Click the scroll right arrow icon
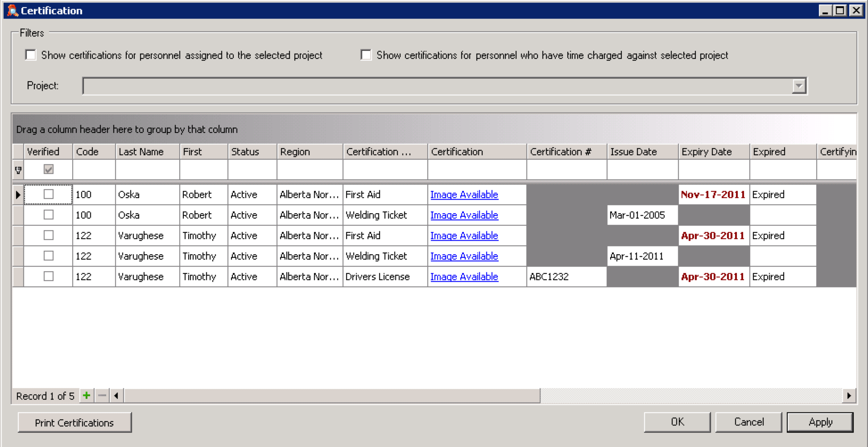 point(848,396)
